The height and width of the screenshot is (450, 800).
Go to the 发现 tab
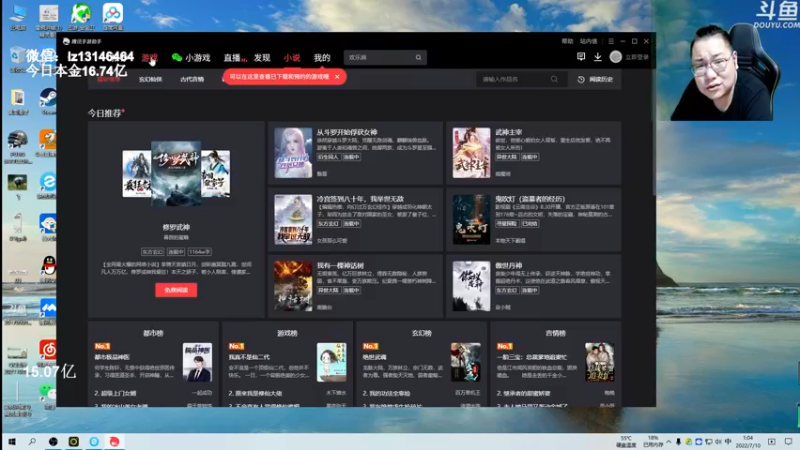(262, 58)
